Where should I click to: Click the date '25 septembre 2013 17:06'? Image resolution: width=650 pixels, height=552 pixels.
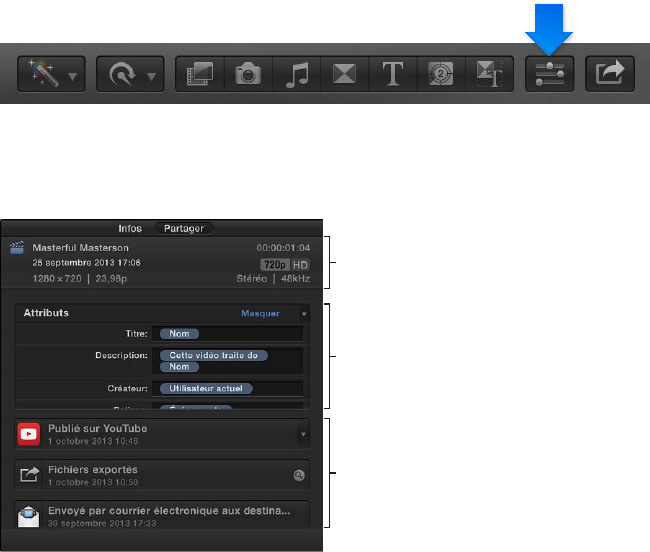pos(87,263)
